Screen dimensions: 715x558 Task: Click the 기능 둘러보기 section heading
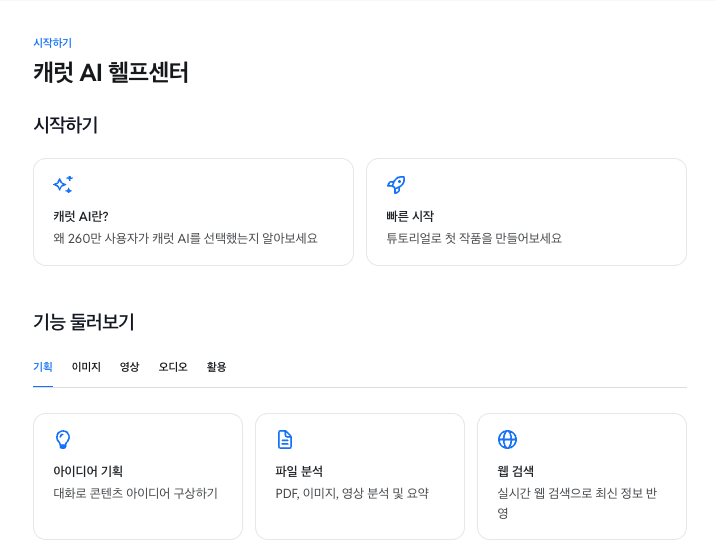(x=84, y=322)
